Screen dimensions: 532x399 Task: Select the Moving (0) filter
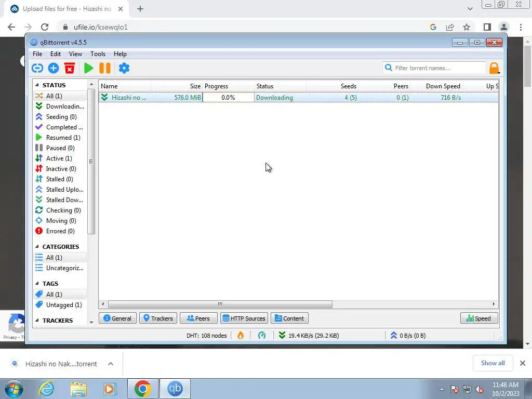[60, 221]
